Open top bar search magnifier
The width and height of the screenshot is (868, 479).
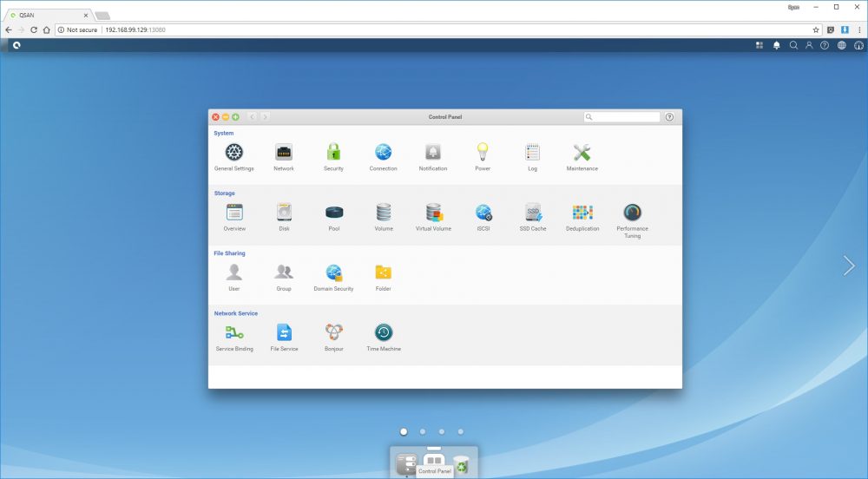tap(793, 45)
